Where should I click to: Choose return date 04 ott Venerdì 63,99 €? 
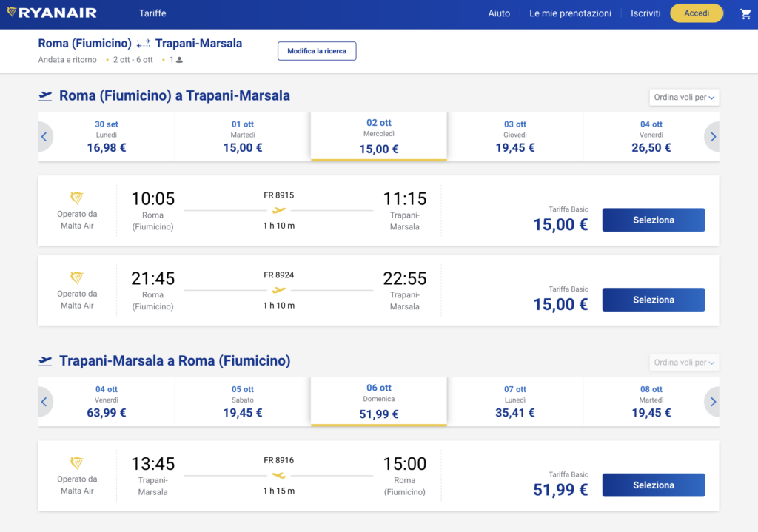coord(107,402)
